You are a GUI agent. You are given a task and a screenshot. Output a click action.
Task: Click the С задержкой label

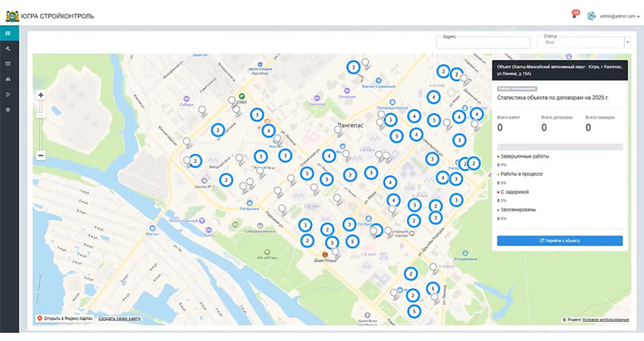pyautogui.click(x=514, y=192)
